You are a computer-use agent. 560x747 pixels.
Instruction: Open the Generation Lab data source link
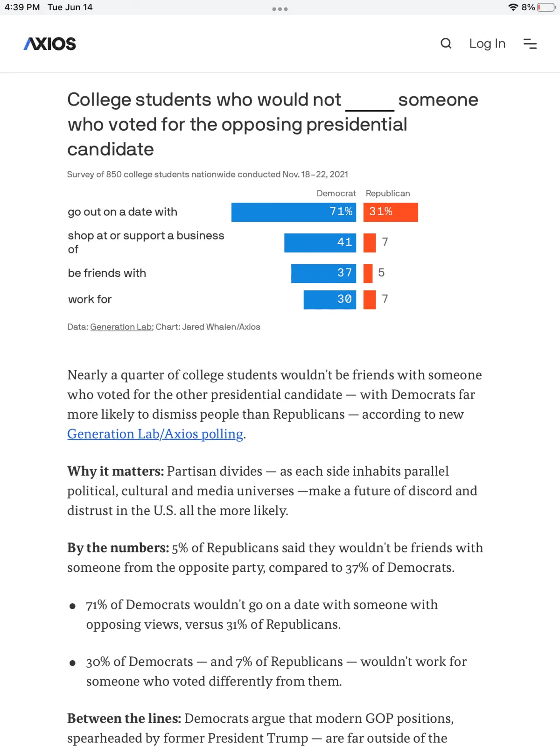(121, 327)
